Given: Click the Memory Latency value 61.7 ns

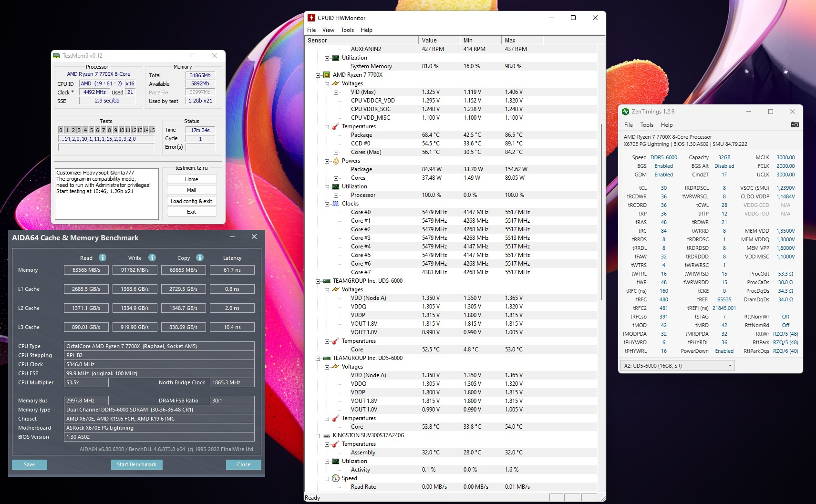Looking at the screenshot, I should (x=232, y=270).
